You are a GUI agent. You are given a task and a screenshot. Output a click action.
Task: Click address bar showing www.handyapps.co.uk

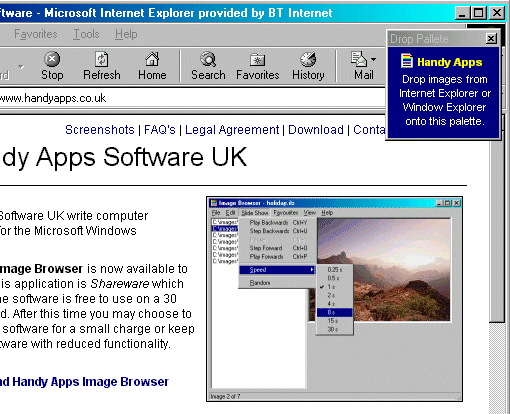point(192,98)
